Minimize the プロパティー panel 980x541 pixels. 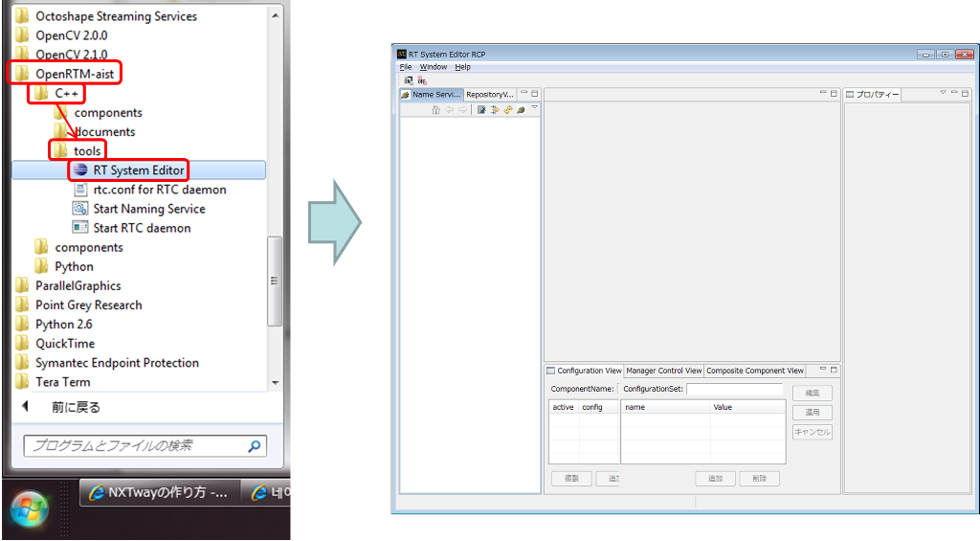click(x=954, y=93)
